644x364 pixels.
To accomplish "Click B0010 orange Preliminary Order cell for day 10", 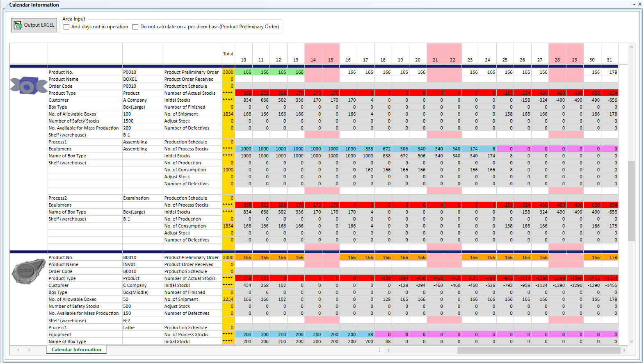I will (244, 257).
